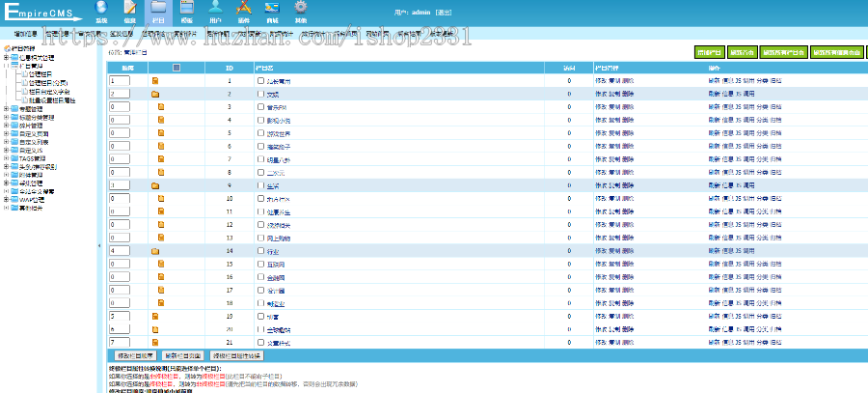
Task: Open 栏目自定义字段 item in sidebar tree
Action: pos(49,92)
